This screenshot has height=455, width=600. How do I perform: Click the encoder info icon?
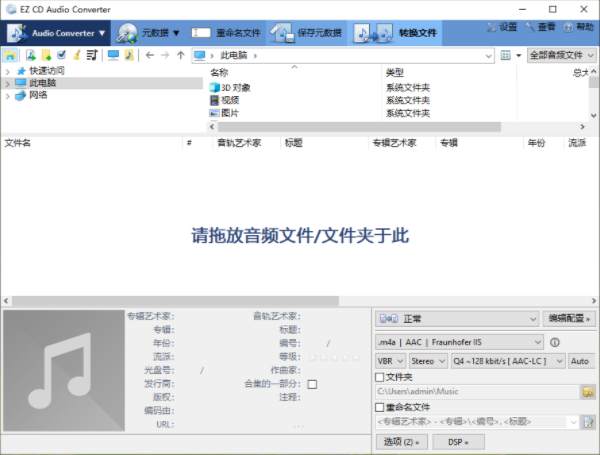[x=554, y=342]
